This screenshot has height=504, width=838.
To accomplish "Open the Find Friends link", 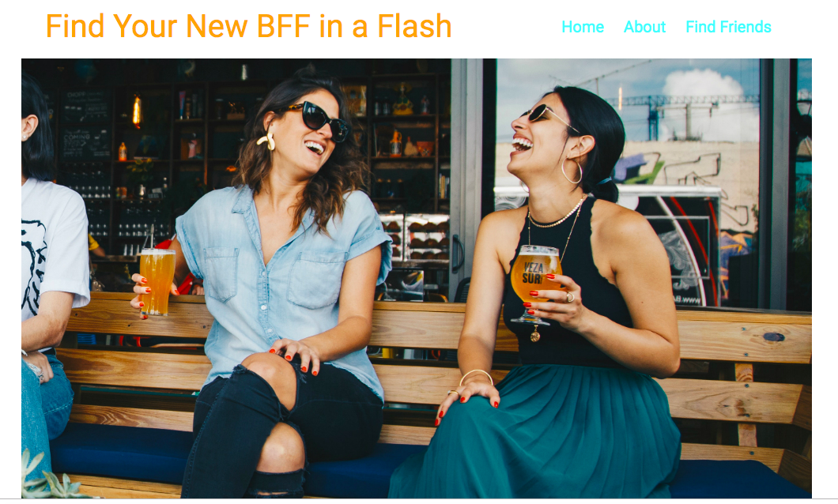I will 728,27.
